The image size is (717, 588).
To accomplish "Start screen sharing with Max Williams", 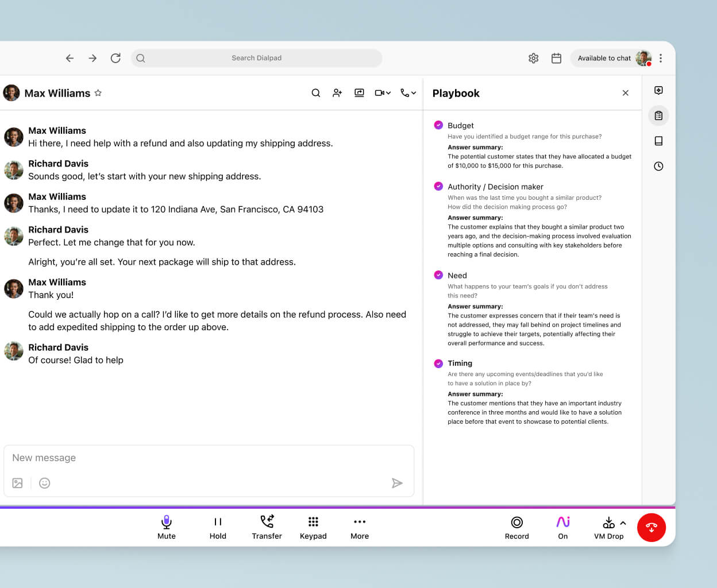I will coord(359,92).
